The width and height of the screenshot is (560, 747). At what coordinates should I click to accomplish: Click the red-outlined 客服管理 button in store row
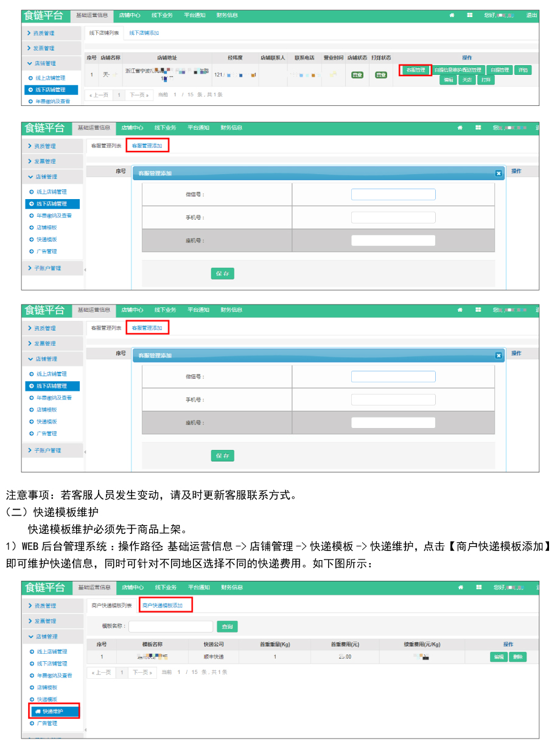(x=415, y=70)
